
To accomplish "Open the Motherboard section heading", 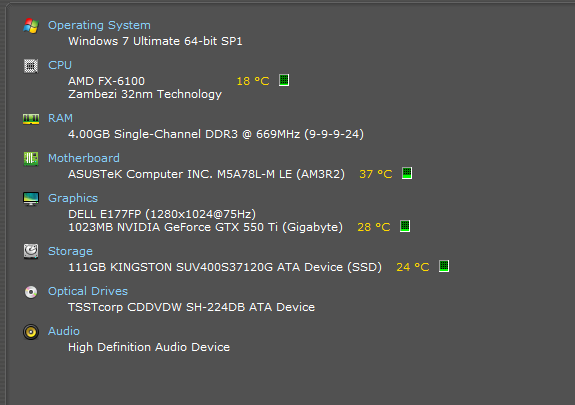I will [84, 158].
